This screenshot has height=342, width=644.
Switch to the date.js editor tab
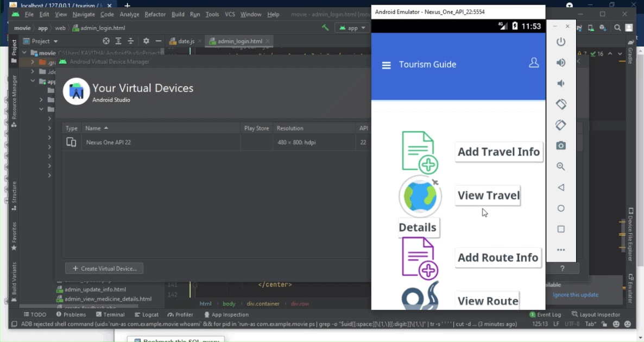point(186,41)
